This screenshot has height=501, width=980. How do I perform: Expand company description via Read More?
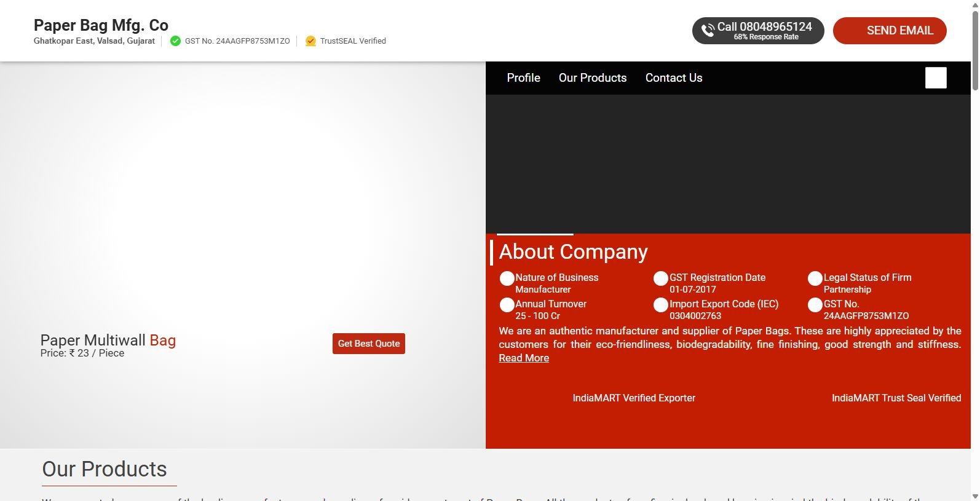pyautogui.click(x=523, y=358)
